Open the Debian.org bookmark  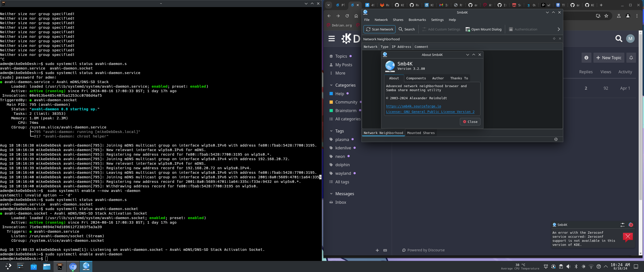pos(339,25)
